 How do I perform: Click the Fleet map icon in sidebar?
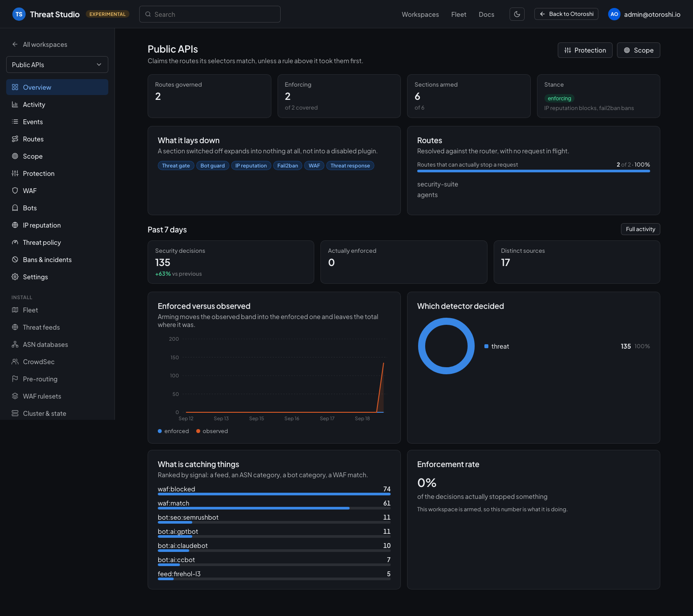click(15, 310)
